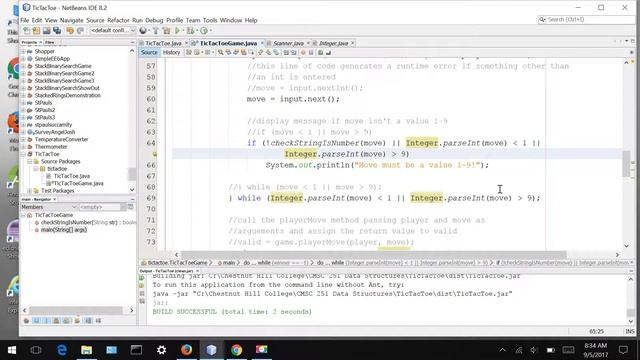The image size is (640, 360).
Task: Expand the Shopper project node
Action: coord(24,51)
